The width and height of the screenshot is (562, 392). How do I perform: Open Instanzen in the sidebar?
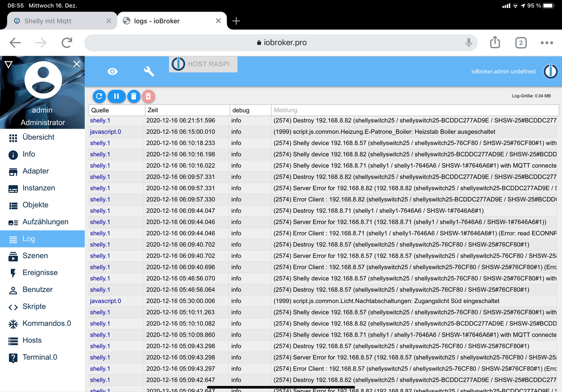pyautogui.click(x=42, y=188)
